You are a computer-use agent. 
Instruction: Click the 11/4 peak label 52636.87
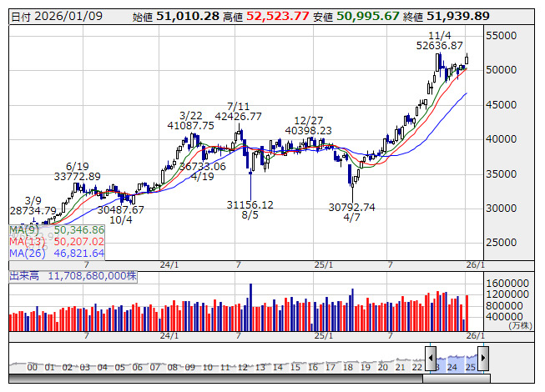439,46
